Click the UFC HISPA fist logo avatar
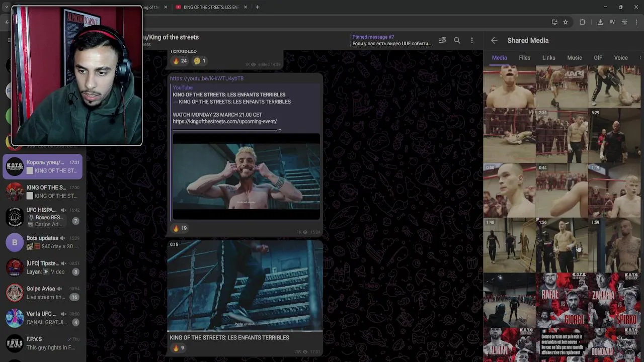Viewport: 644px width, 362px height. point(15,217)
